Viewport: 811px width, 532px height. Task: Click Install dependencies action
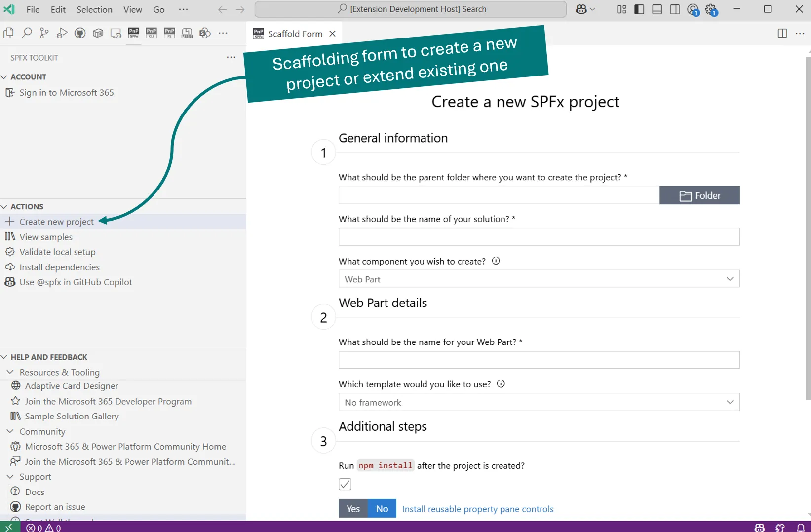pyautogui.click(x=59, y=267)
